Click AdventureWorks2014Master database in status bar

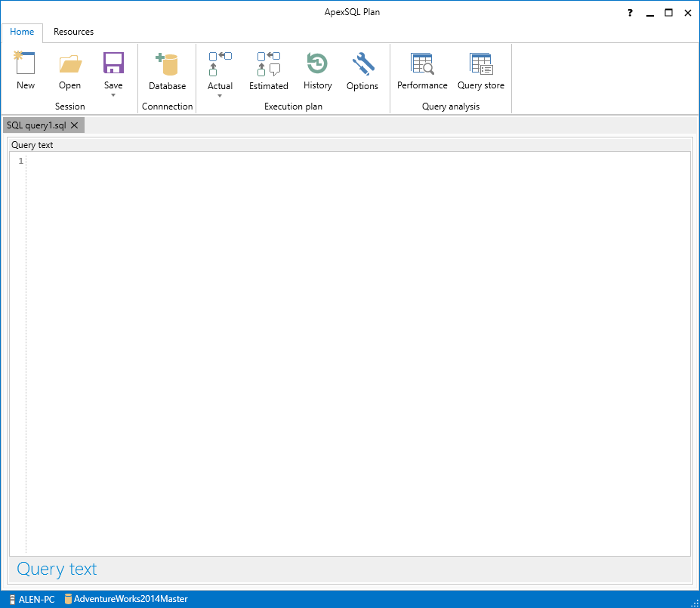(126, 599)
